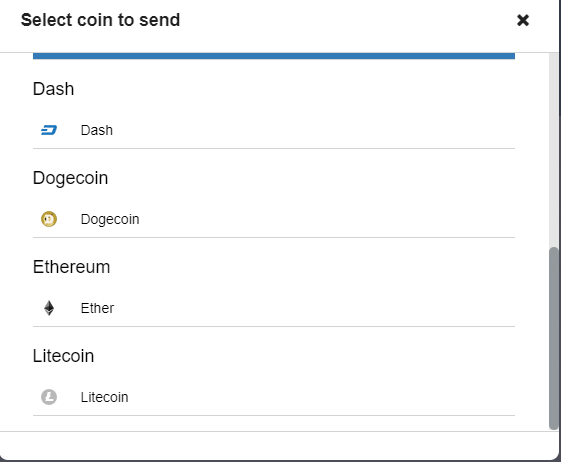Choose Dogecoin from the coin list
The image size is (561, 462).
tap(274, 219)
